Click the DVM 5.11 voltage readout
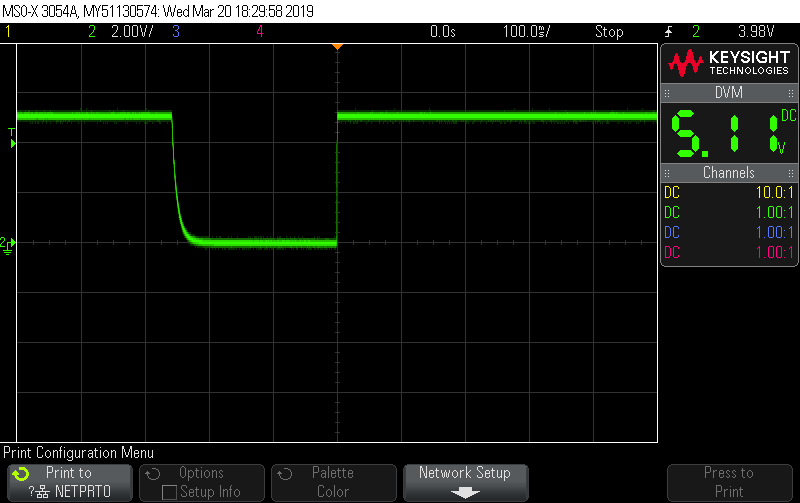The image size is (800, 503). pyautogui.click(x=727, y=133)
